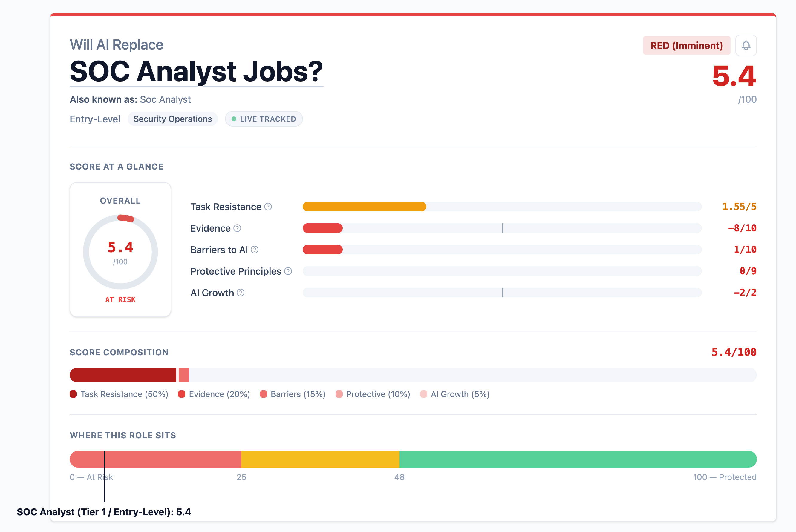Open Protective Principles help icon
Screen dimensions: 796x532
[288, 271]
